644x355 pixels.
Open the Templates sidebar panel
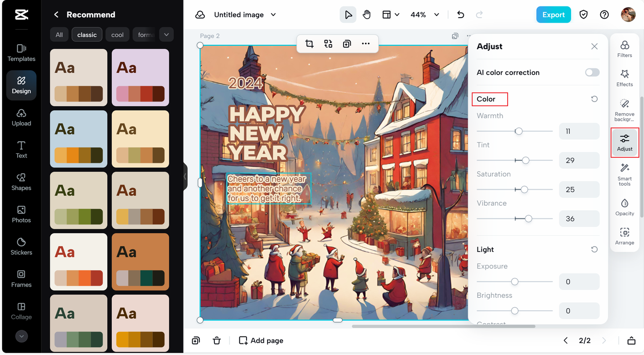point(21,52)
